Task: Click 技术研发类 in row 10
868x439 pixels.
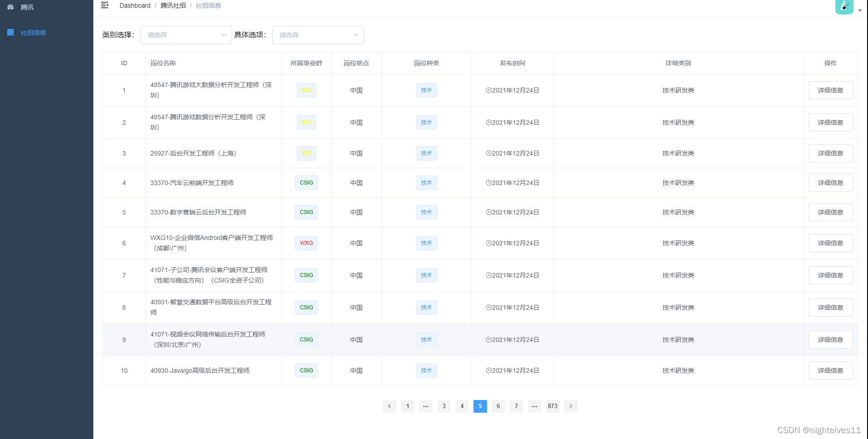Action: 678,371
